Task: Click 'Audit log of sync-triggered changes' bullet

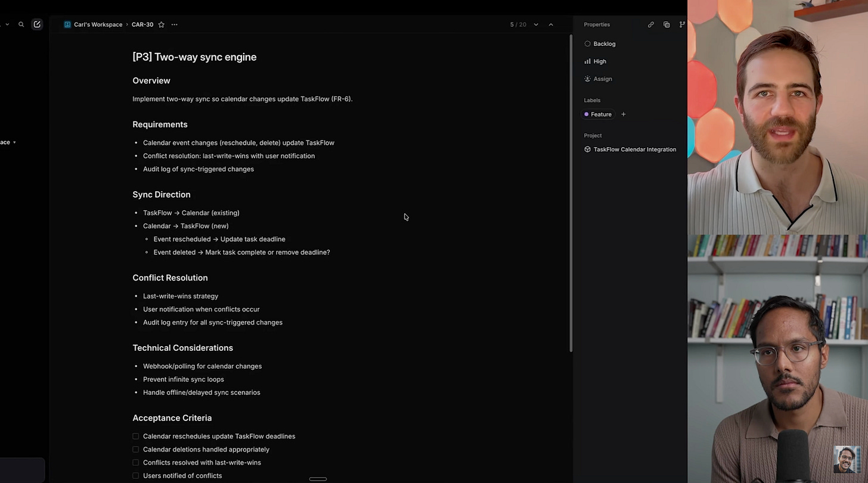Action: click(x=199, y=169)
